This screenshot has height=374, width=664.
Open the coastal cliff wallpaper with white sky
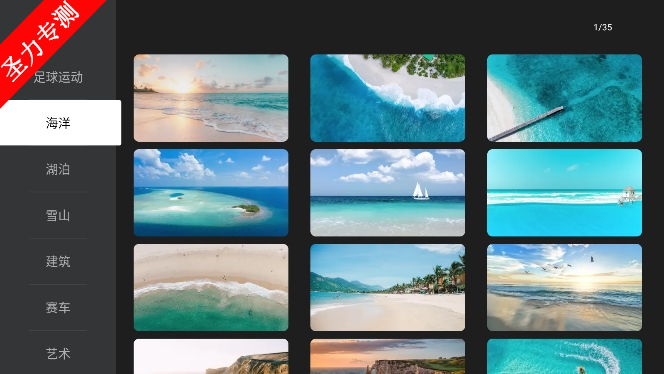click(x=211, y=356)
